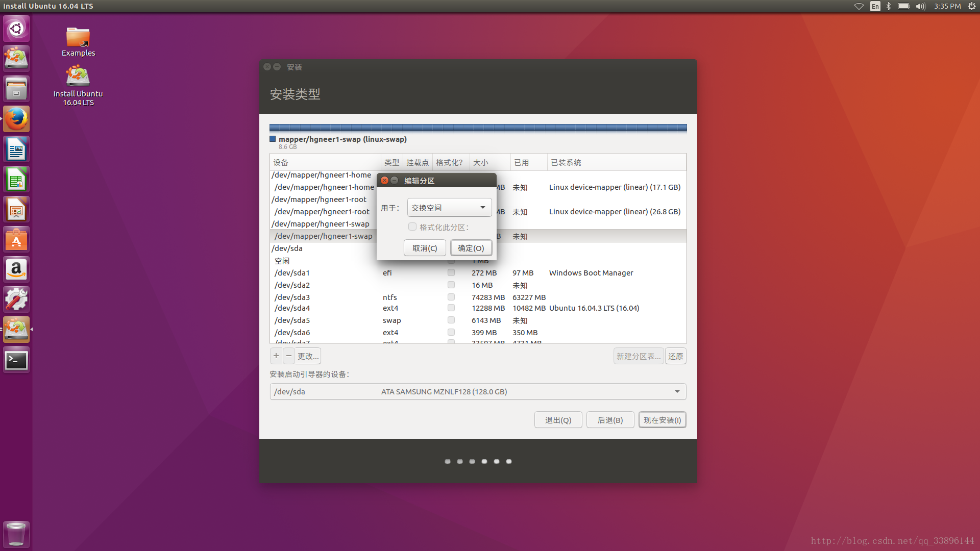The height and width of the screenshot is (551, 980).
Task: Toggle format checkbox for /dev/sda3
Action: tap(451, 297)
